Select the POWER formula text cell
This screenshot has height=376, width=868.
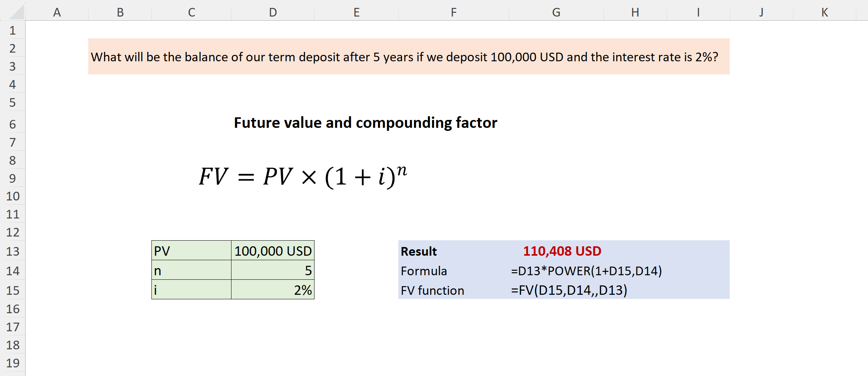click(586, 271)
